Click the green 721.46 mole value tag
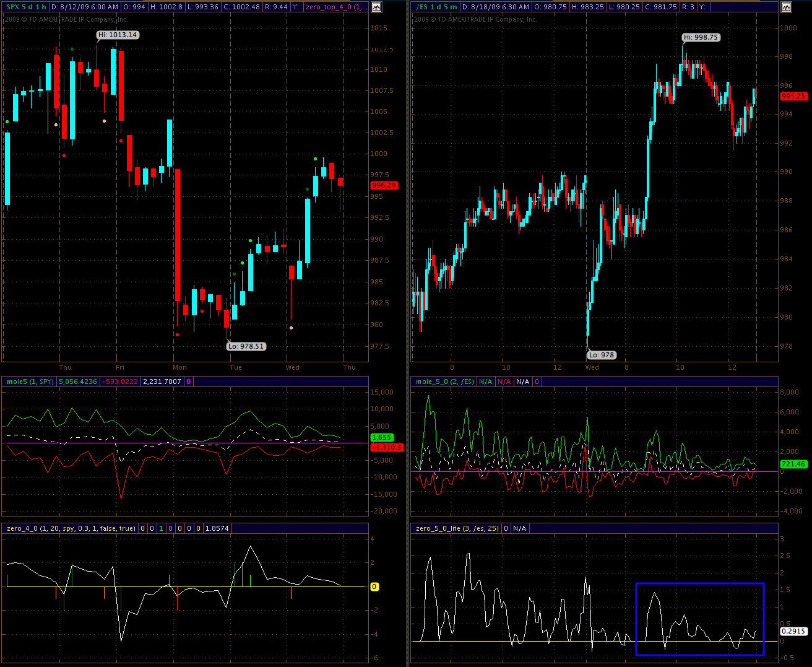812x667 pixels. click(793, 464)
